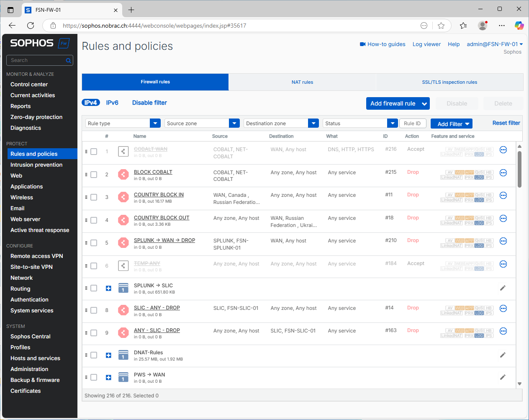Image resolution: width=529 pixels, height=420 pixels.
Task: Open the Status dropdown filter
Action: pos(360,123)
